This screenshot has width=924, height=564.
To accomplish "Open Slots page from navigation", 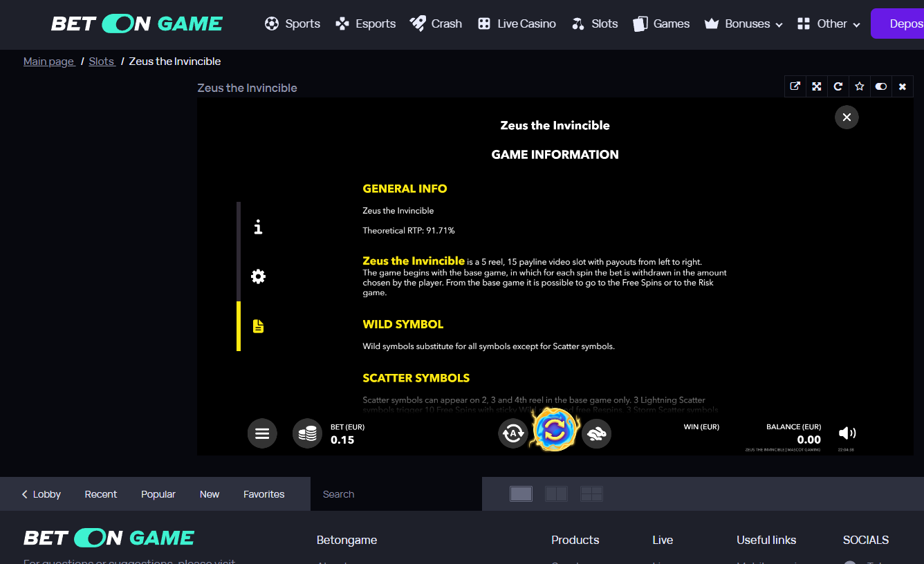I will click(x=595, y=23).
